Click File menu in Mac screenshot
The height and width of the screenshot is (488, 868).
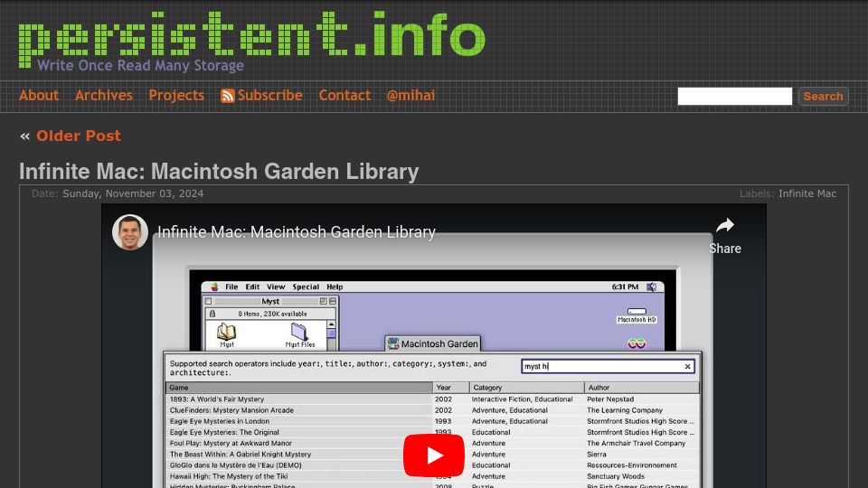coord(231,286)
